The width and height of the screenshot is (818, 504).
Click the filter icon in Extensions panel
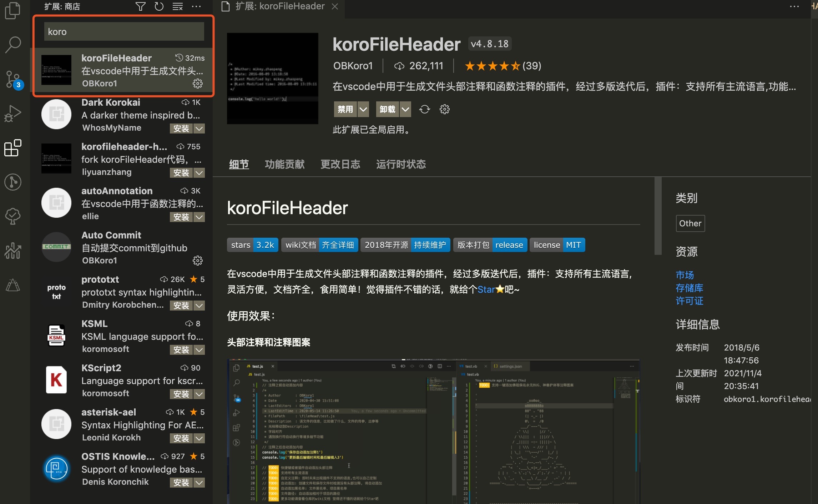click(x=140, y=6)
